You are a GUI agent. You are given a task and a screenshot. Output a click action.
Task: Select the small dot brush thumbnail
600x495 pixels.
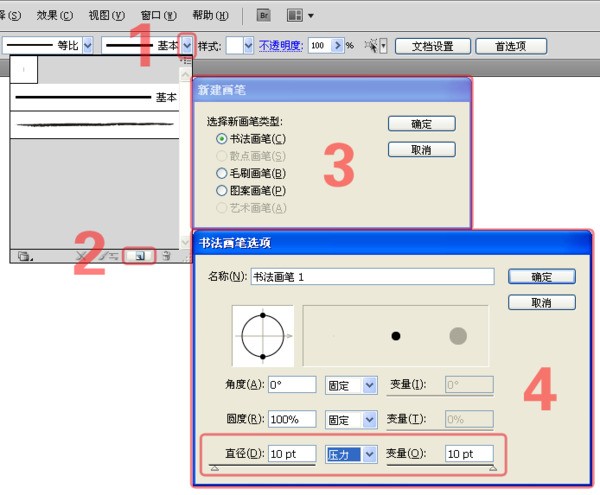point(24,70)
